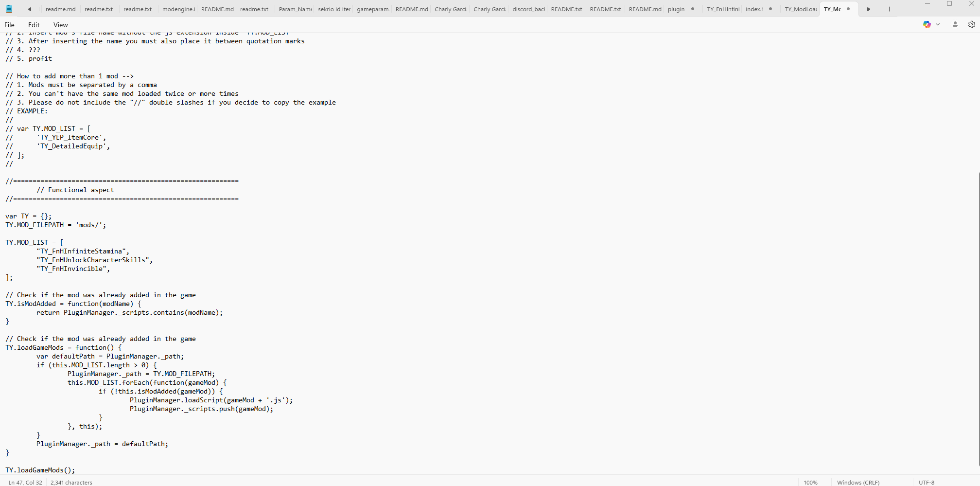
Task: Close the unsaved plugin tab via its dot
Action: pos(693,9)
